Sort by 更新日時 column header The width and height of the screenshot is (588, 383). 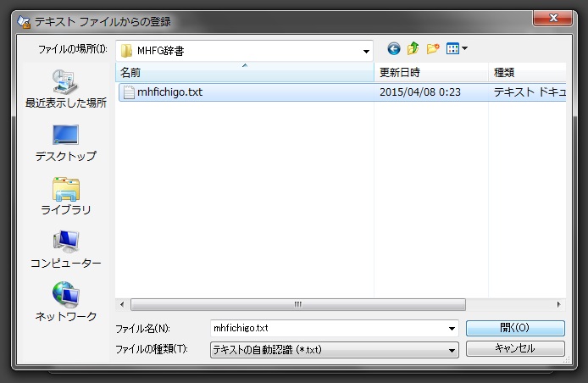(x=431, y=72)
